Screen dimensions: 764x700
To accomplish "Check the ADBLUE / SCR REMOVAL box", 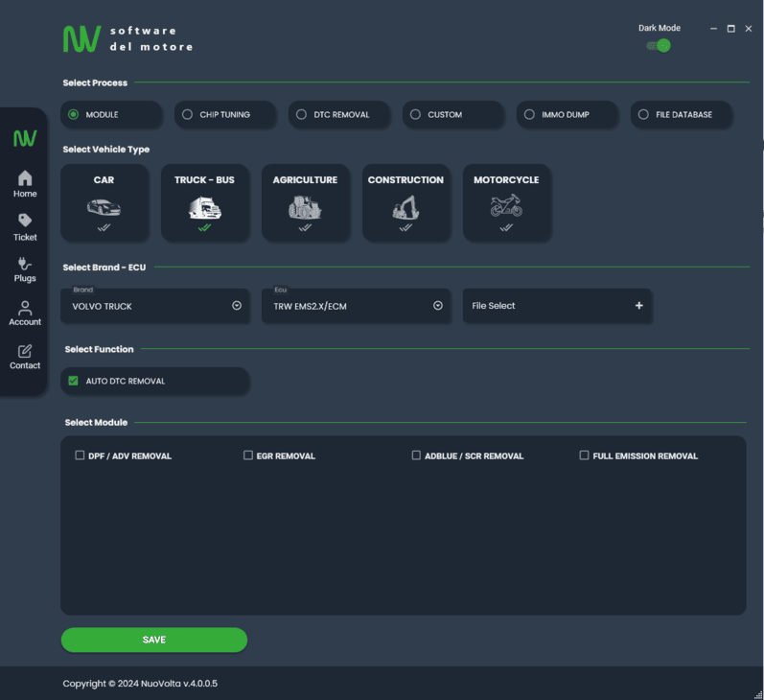I will tap(416, 455).
